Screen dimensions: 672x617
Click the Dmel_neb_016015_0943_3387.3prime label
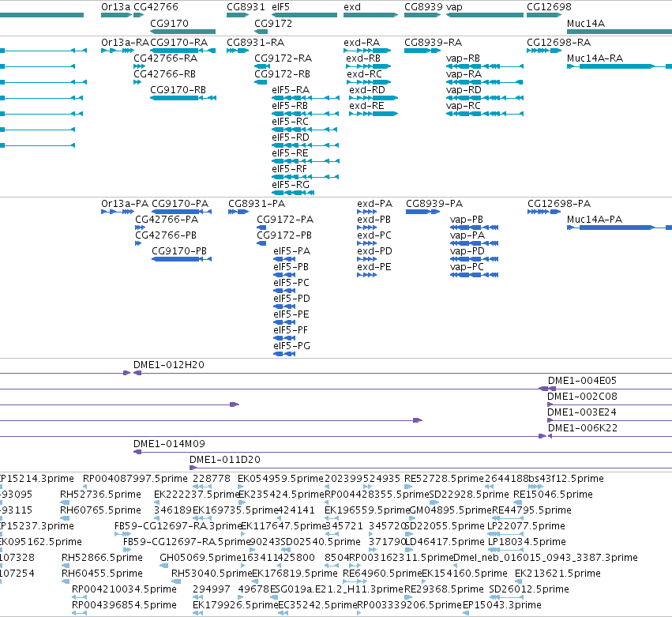click(x=546, y=557)
